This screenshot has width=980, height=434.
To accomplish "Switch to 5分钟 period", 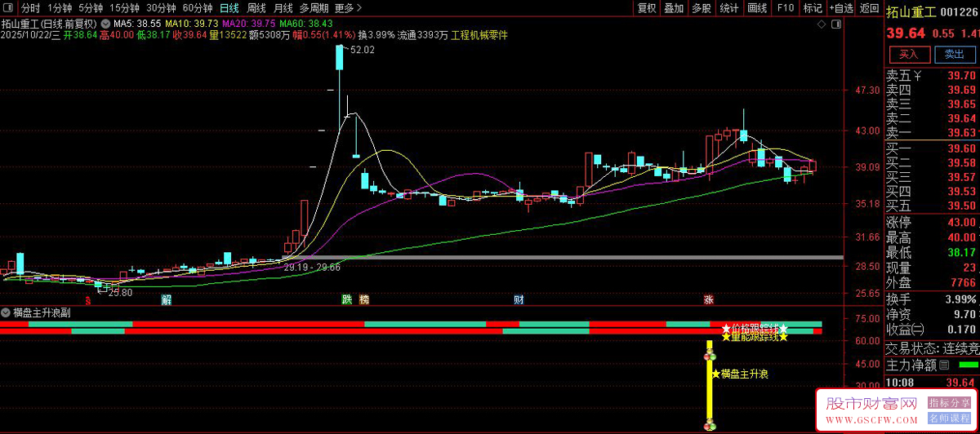I will coord(91,8).
